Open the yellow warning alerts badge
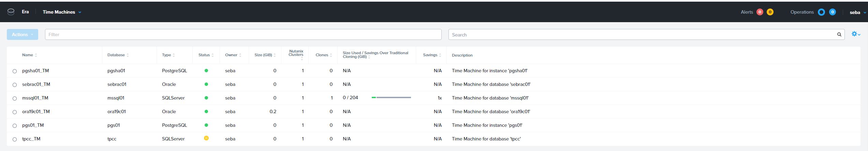868x151 pixels. [x=770, y=12]
